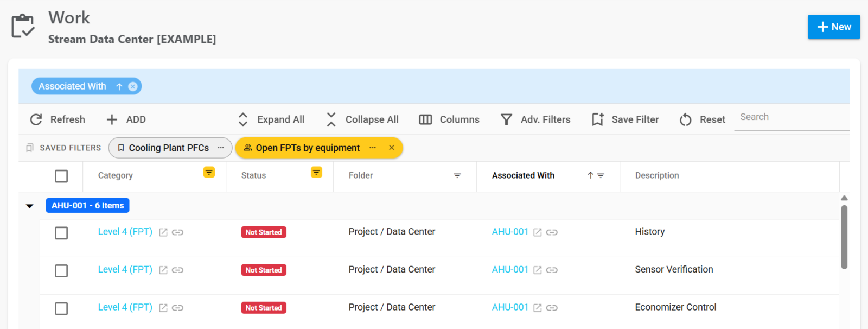868x329 pixels.
Task: Collapse the AHU-001 group
Action: coord(30,206)
